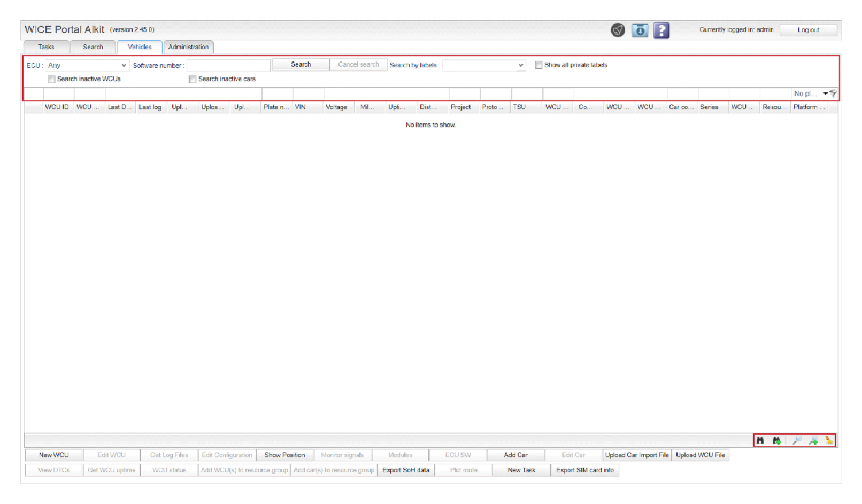Viewport: 862px width, 504px height.
Task: Click the magnifying glass with green plus
Action: coord(813,440)
